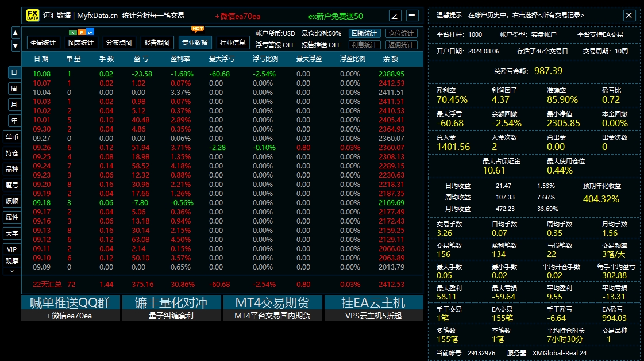Toggle the 利息统计 option

[x=364, y=45]
